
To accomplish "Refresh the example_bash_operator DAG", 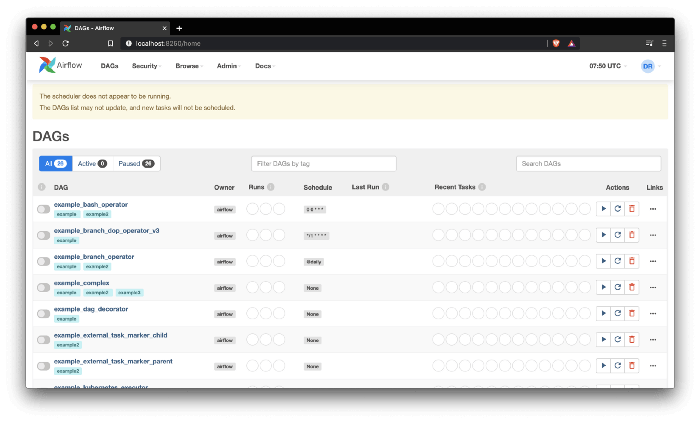I will click(617, 209).
